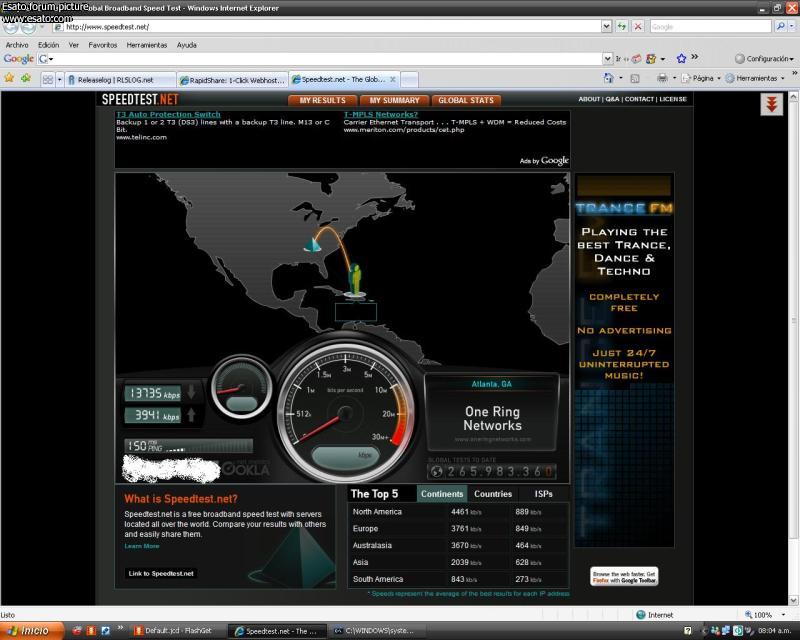
Task: Click the Home icon in command bar
Action: [609, 78]
